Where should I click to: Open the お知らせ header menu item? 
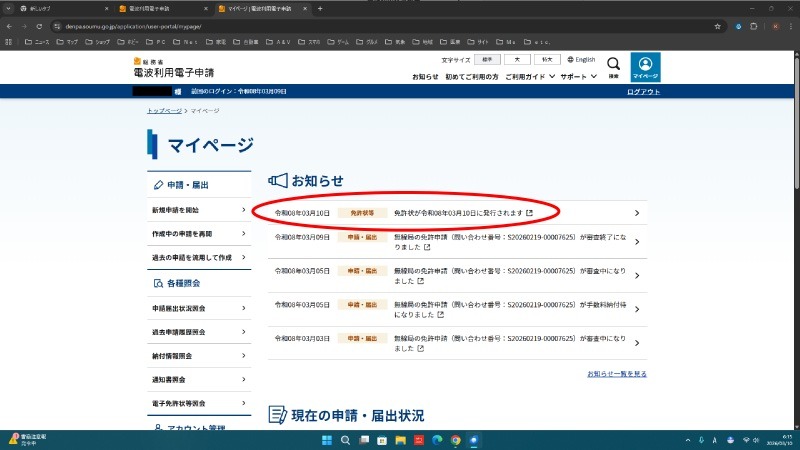pyautogui.click(x=425, y=77)
